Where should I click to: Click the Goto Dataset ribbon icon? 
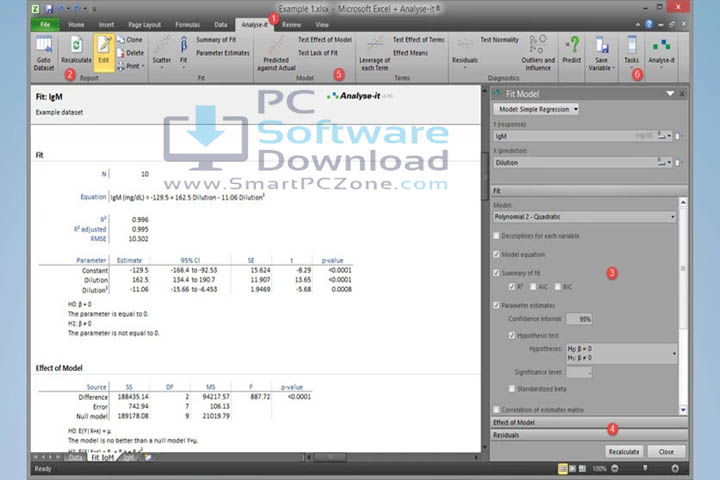click(44, 53)
